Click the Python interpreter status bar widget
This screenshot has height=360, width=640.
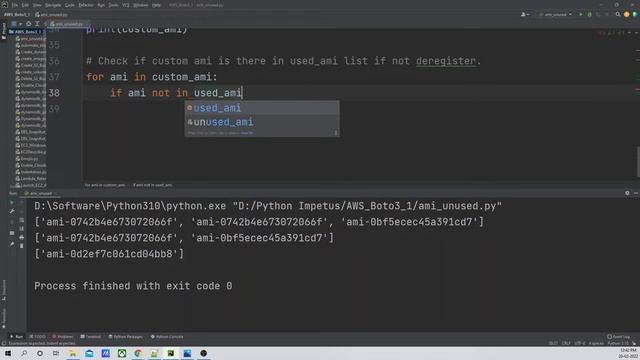tap(618, 344)
